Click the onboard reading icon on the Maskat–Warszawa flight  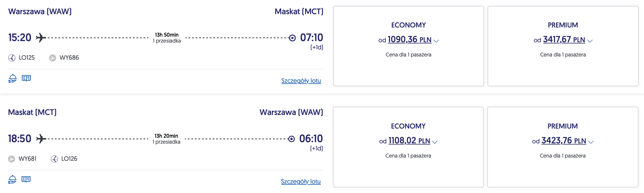[x=26, y=179]
